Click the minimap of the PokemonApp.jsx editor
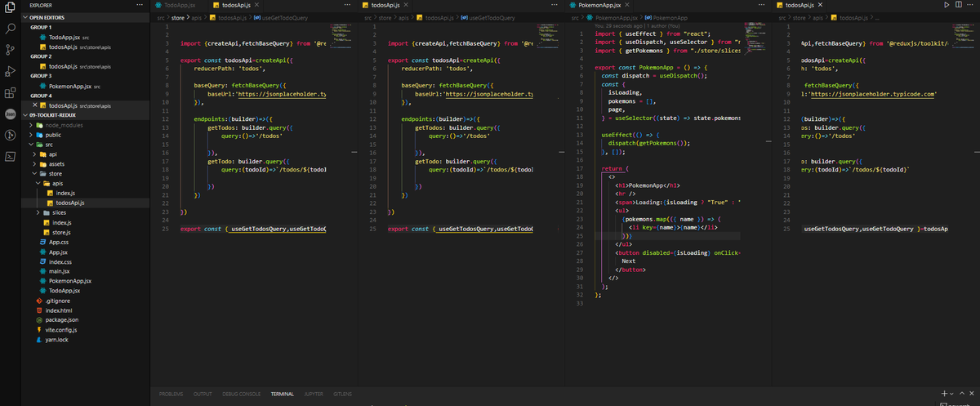 coord(754,39)
